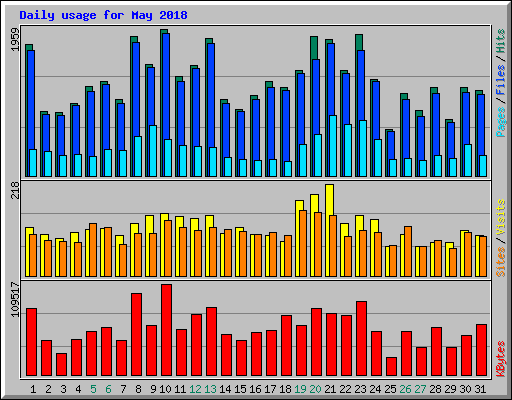Click the 'Daily usage for May 2018' title

pyautogui.click(x=103, y=15)
